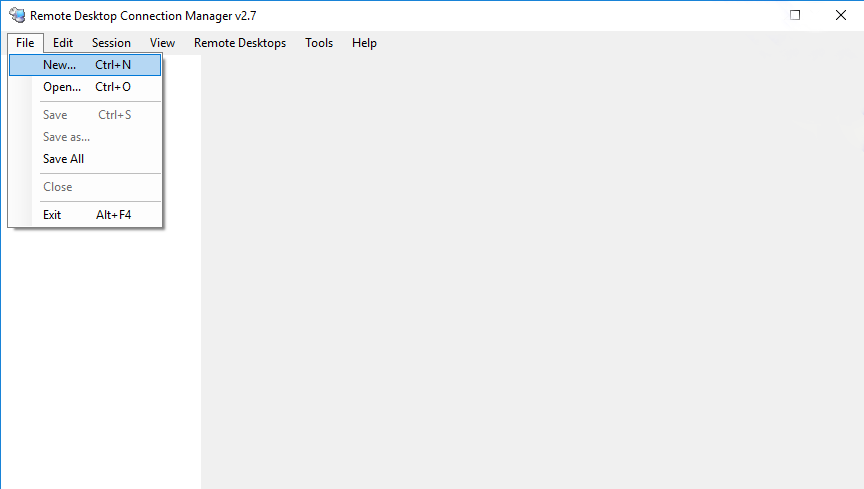Open the Help menu
The image size is (864, 489).
[364, 43]
